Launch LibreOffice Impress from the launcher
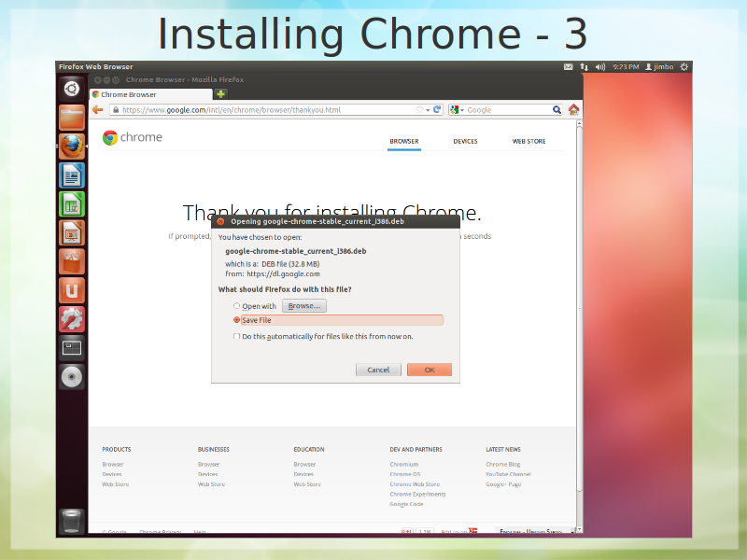The image size is (747, 560). click(x=72, y=232)
